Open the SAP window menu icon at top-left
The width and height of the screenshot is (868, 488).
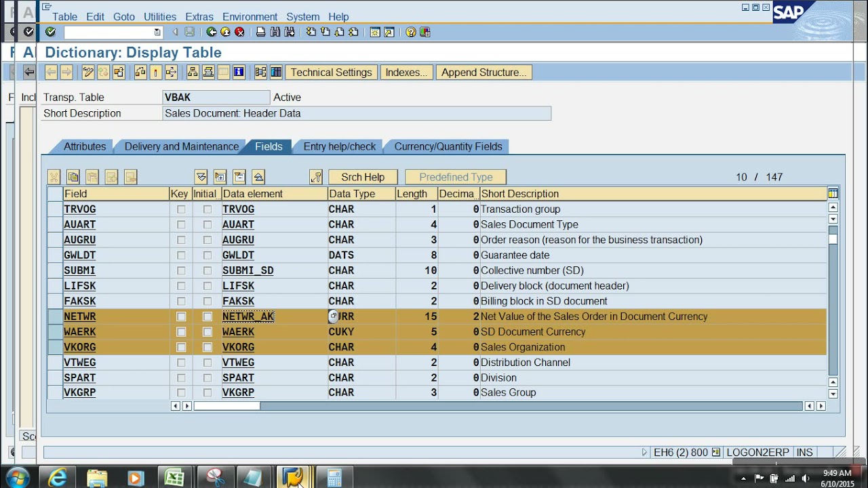(x=46, y=7)
